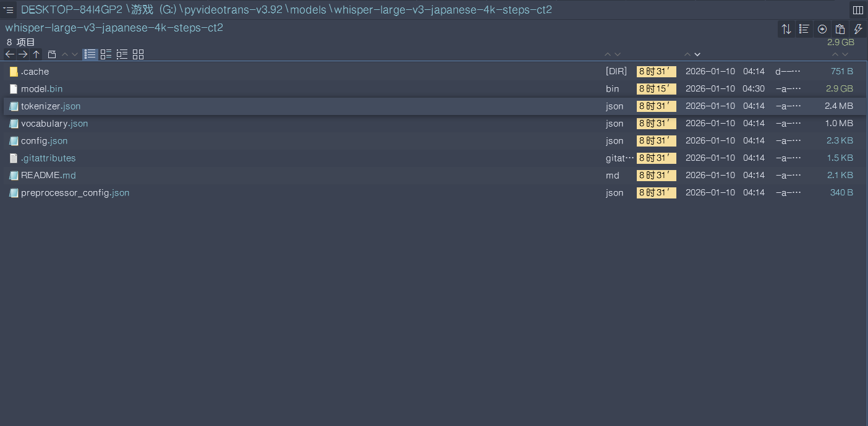Switch to the grid tiles view

click(x=138, y=54)
